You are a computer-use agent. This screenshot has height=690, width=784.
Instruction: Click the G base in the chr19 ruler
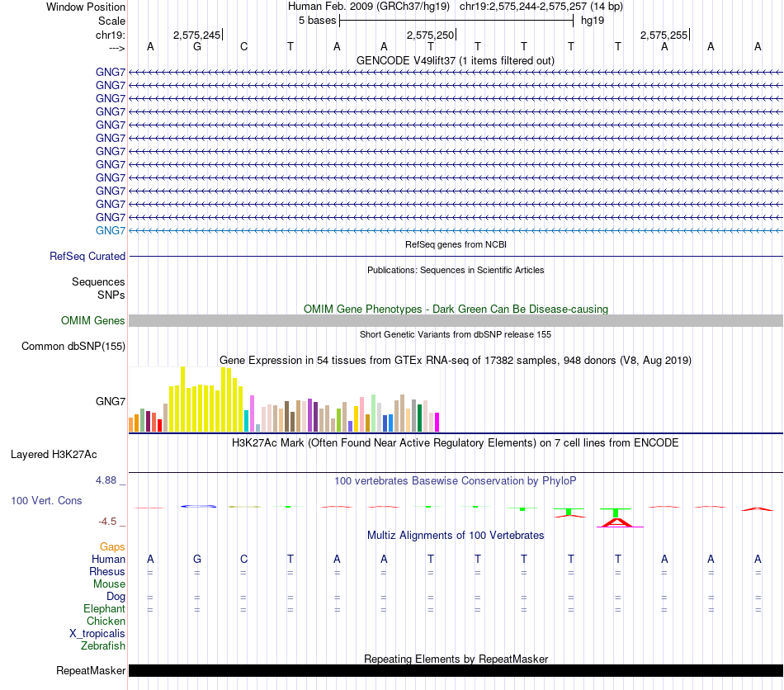197,47
